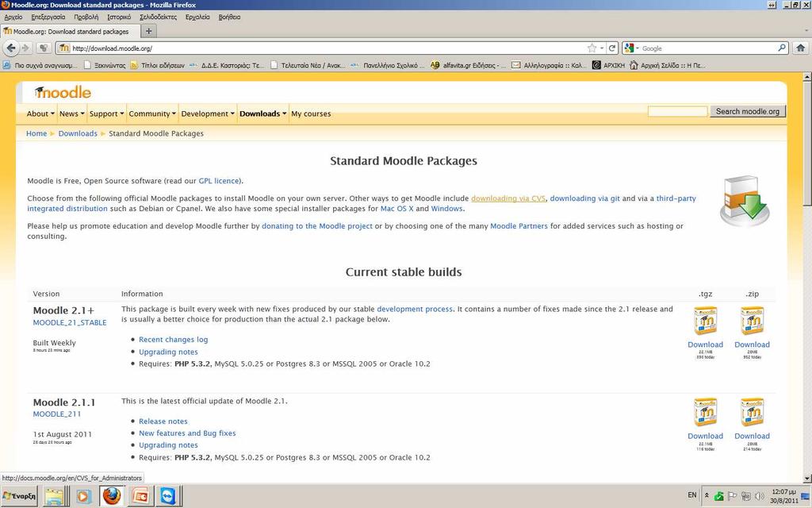Open the Windows Start button
812x508 pixels.
point(20,496)
